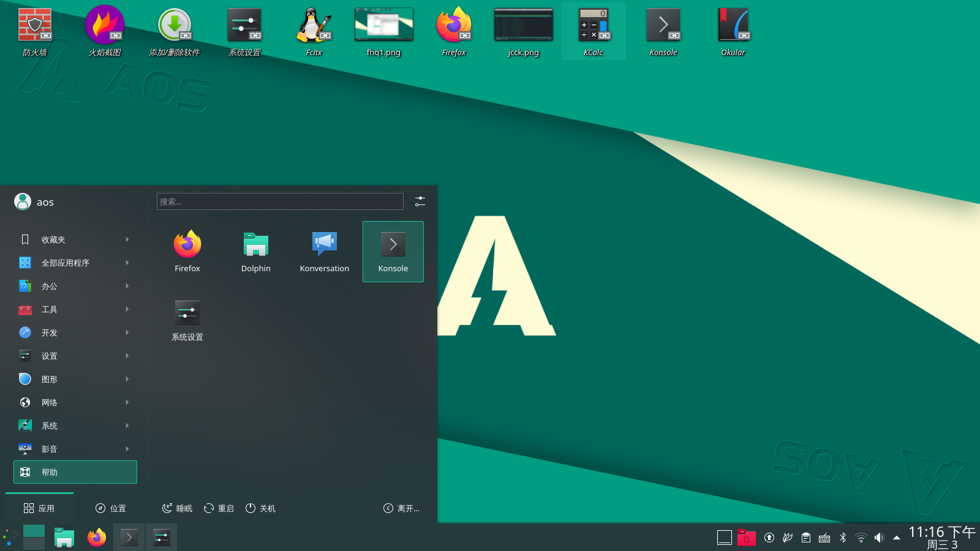Viewport: 980px width, 551px height.
Task: Open the volume icon in system tray
Action: [879, 538]
